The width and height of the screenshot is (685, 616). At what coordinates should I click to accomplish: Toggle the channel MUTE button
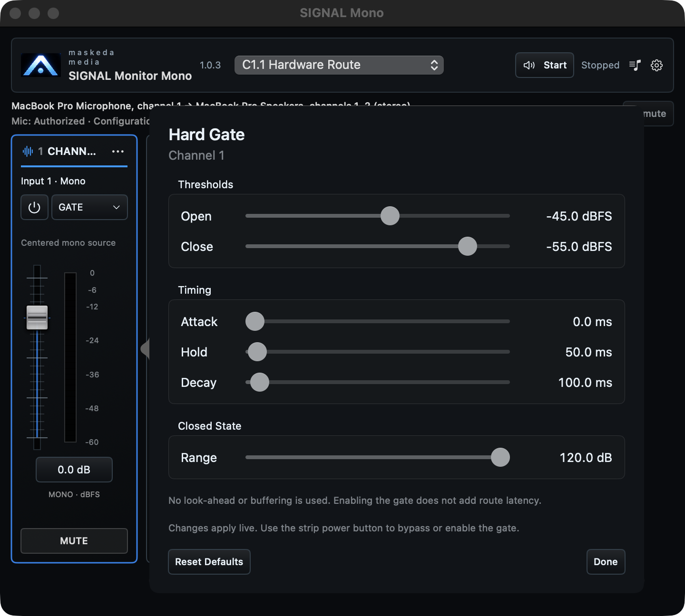point(74,541)
